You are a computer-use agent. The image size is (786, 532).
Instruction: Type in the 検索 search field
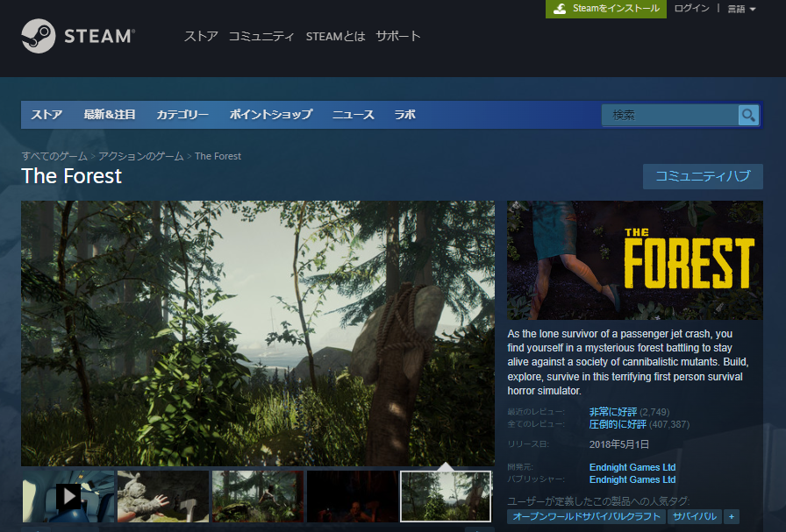click(668, 115)
